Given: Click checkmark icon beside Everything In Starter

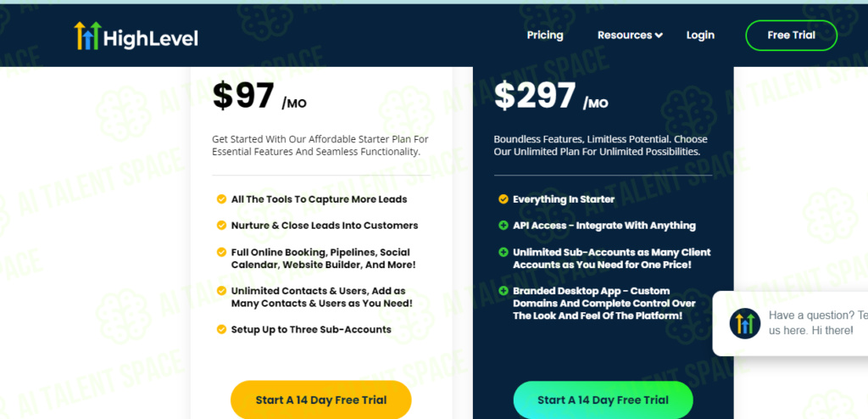Looking at the screenshot, I should pyautogui.click(x=504, y=199).
